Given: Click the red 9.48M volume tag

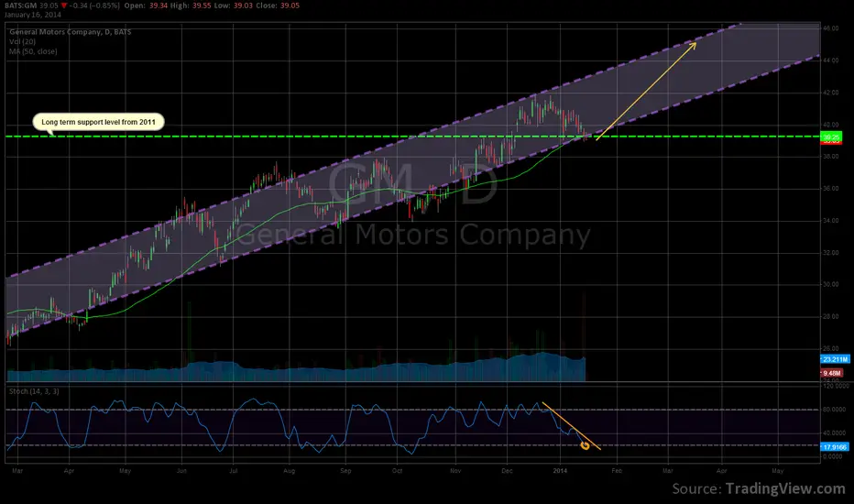Looking at the screenshot, I should (832, 373).
